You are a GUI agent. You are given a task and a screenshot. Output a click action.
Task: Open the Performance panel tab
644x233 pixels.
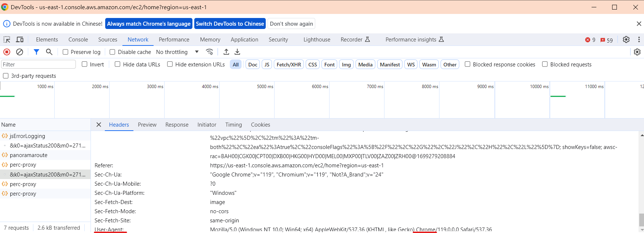pos(174,40)
